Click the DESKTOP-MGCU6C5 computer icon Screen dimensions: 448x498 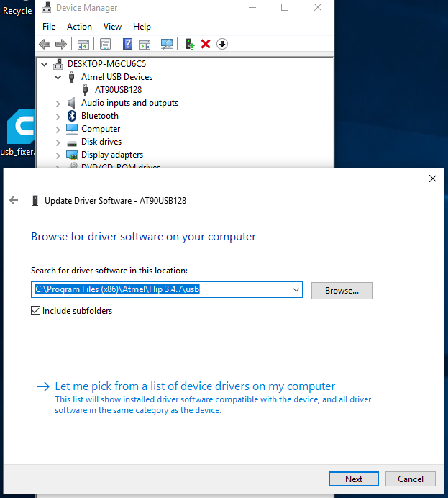pos(58,64)
